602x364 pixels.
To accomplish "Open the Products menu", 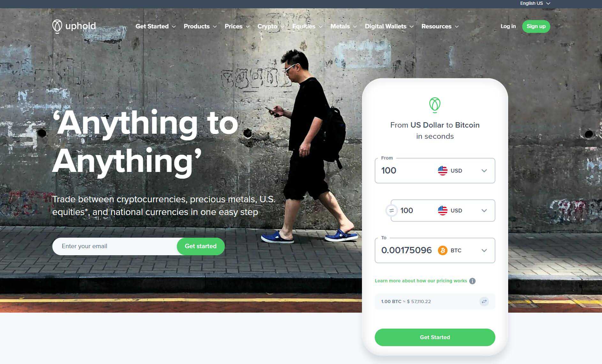I will pyautogui.click(x=200, y=26).
